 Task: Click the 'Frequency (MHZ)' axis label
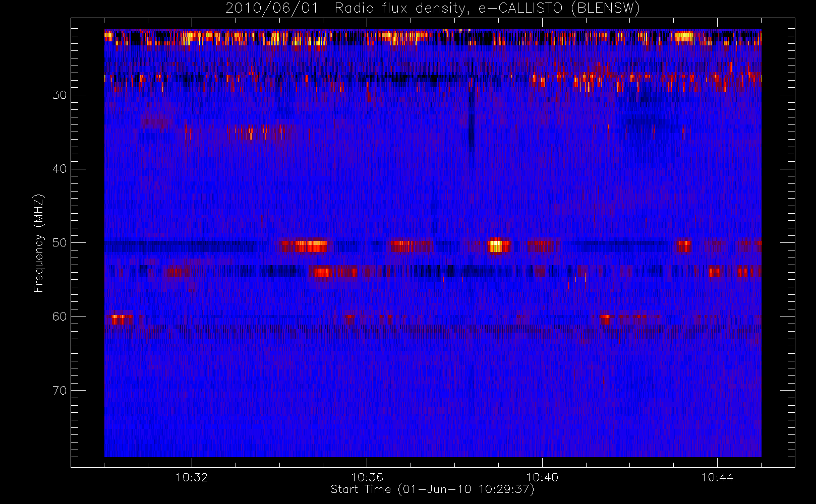[x=38, y=243]
